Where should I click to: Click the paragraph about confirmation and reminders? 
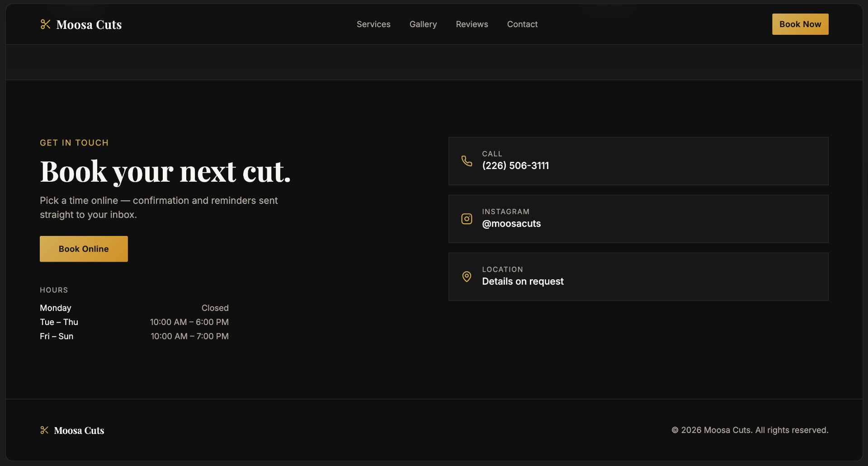(159, 207)
